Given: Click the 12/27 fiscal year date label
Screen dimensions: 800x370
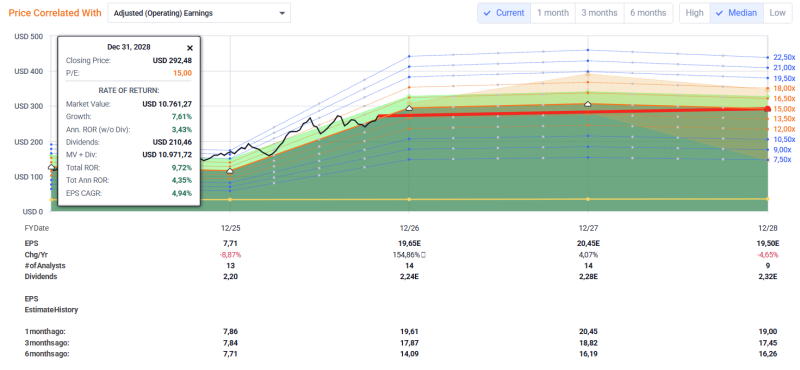Looking at the screenshot, I should tap(588, 229).
